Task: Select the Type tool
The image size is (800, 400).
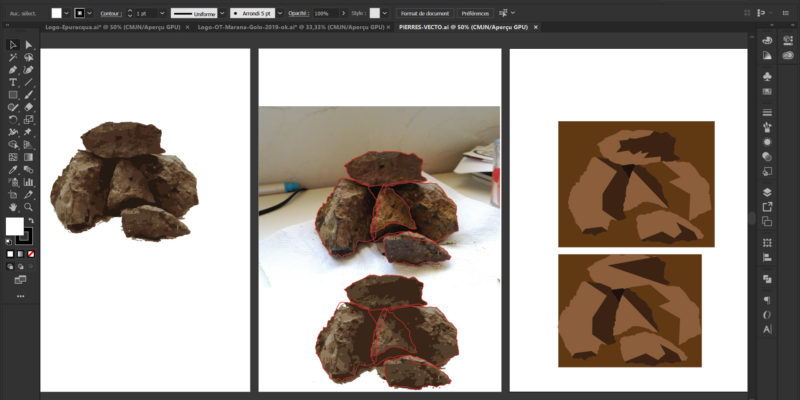Action: pos(13,82)
